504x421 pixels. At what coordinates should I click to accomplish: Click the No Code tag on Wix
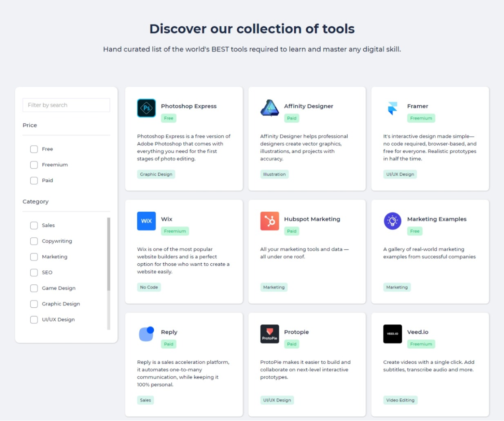[149, 287]
